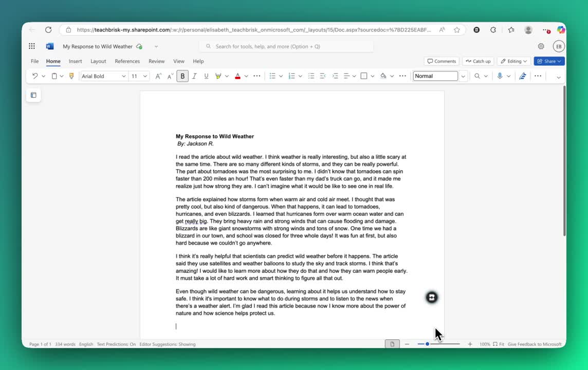This screenshot has width=588, height=370.
Task: Expand the paste options arrow
Action: [x=62, y=77]
